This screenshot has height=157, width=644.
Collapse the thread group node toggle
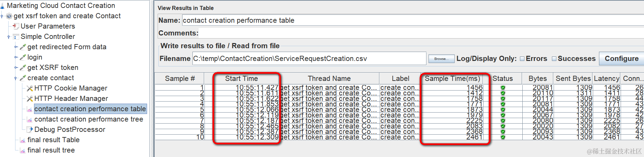(2, 16)
